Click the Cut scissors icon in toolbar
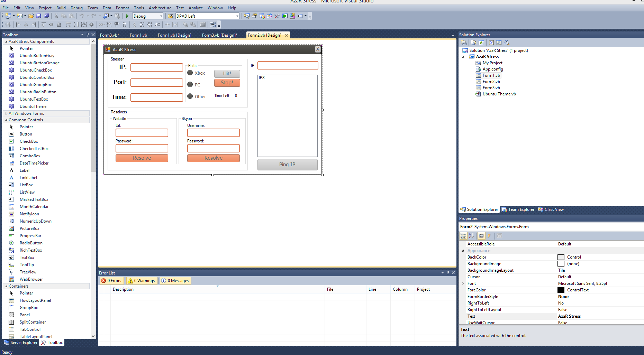644x355 pixels. pos(56,16)
